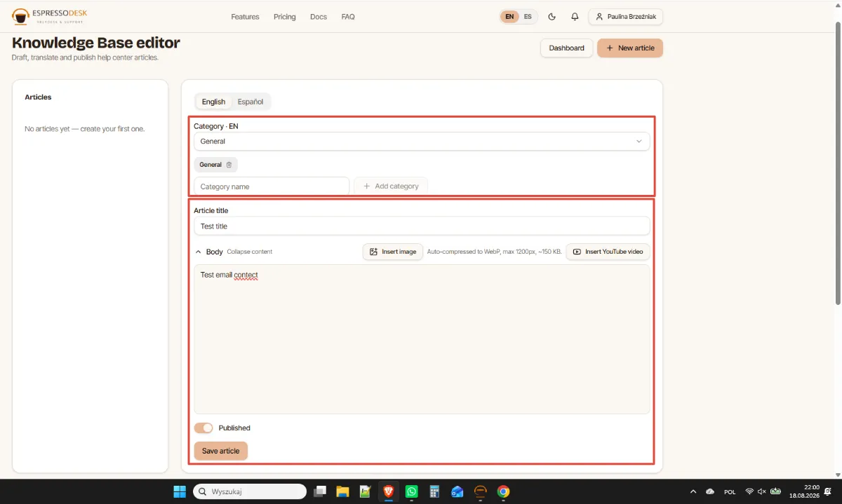Viewport: 842px width, 504px height.
Task: Click the Wyszukaj taskbar search box
Action: tap(249, 491)
